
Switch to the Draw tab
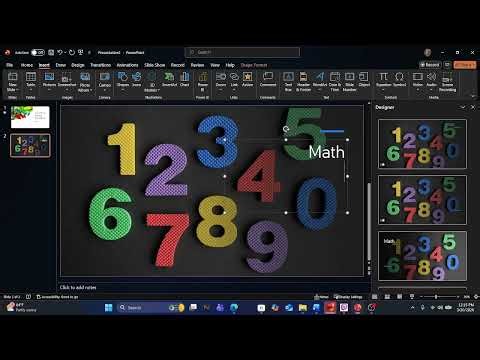61,65
